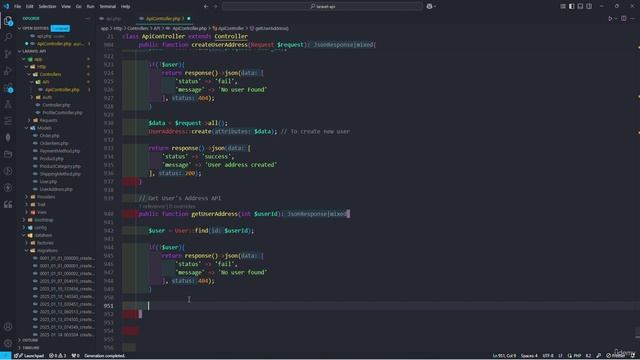Click the notifications bell in the status bar
This screenshot has width=640, height=360.
[633, 356]
